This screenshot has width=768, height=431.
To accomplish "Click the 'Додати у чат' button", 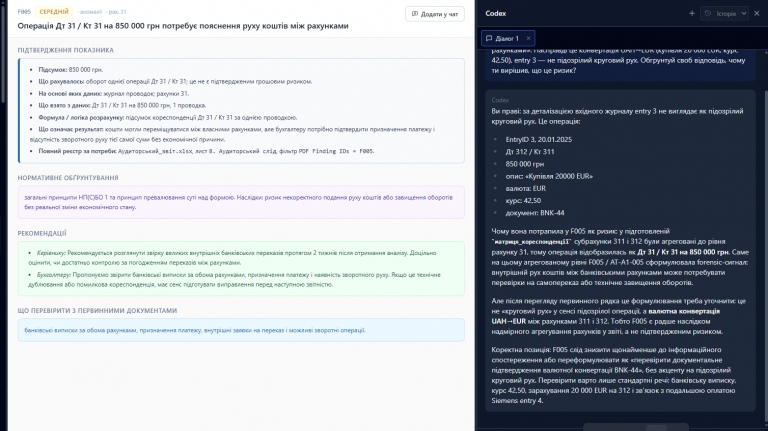I will click(434, 14).
